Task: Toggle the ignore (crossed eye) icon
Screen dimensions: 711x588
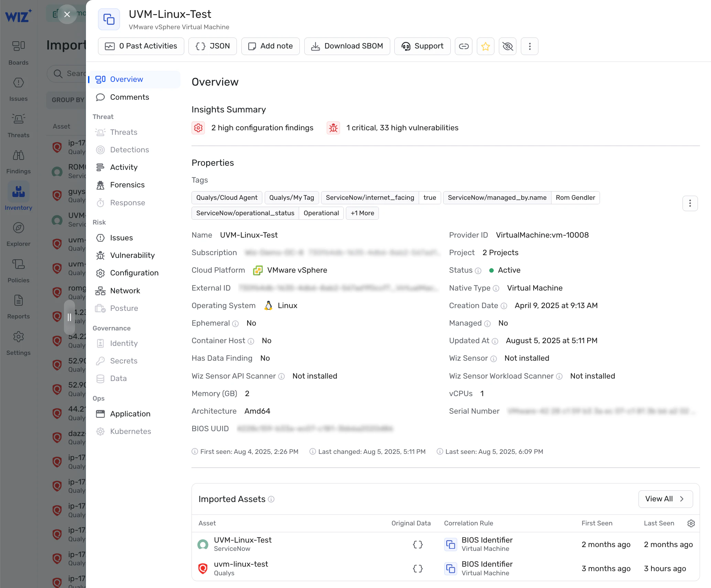Action: 507,46
